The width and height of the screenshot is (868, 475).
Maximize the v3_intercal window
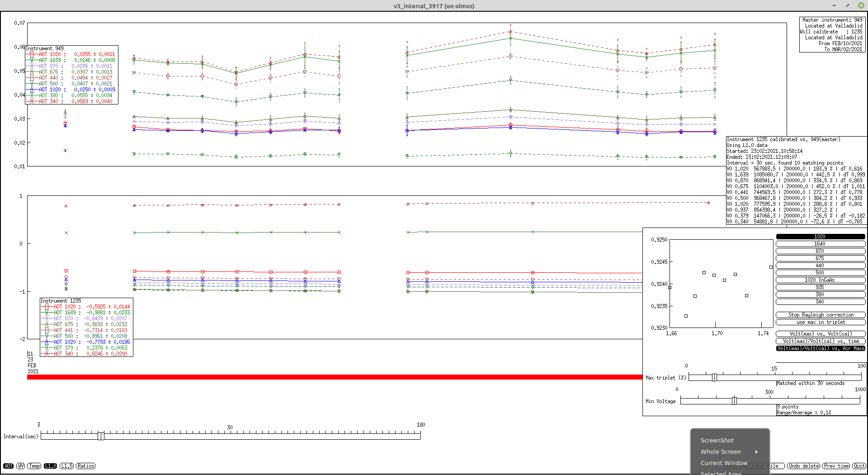pyautogui.click(x=848, y=5)
